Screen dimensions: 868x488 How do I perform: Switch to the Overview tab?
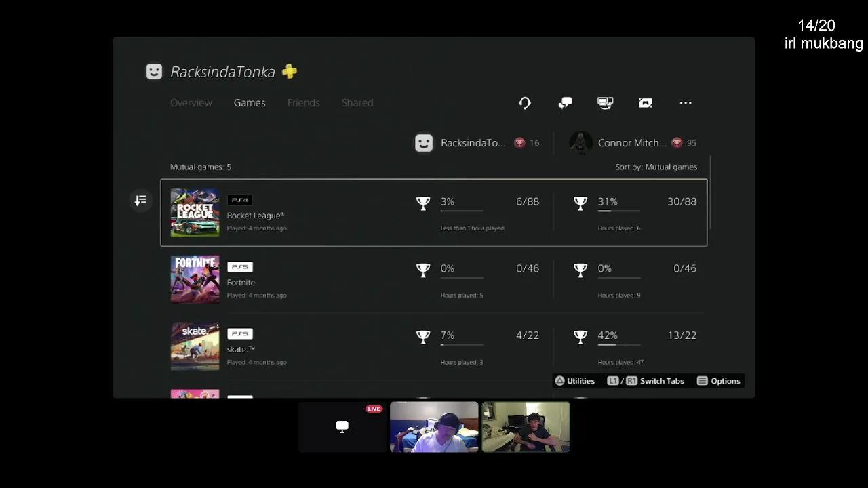[191, 103]
